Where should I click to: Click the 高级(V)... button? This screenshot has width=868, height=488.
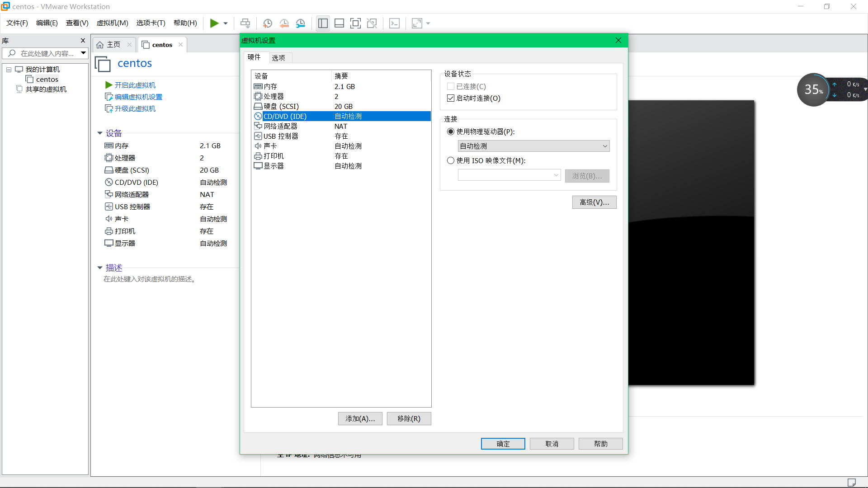(594, 202)
